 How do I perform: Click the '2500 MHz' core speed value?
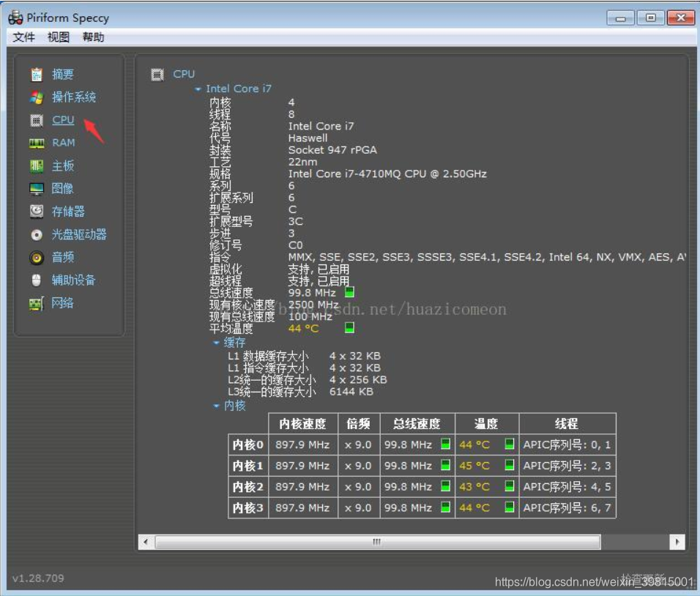click(313, 305)
